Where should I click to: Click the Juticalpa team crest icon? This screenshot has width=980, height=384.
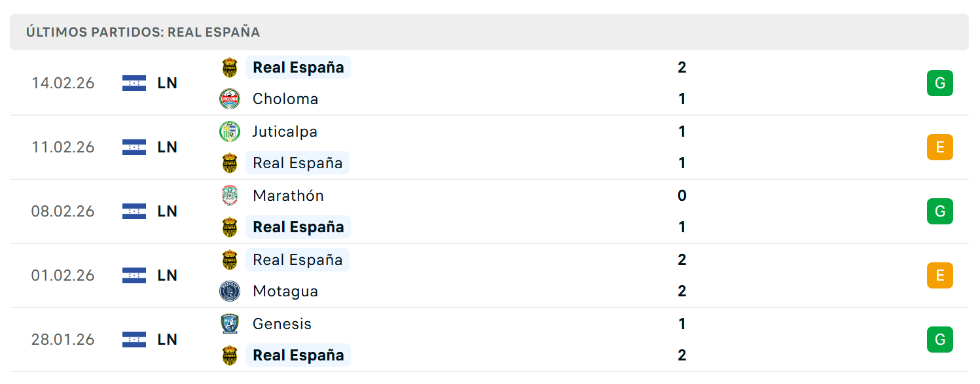[x=230, y=131]
